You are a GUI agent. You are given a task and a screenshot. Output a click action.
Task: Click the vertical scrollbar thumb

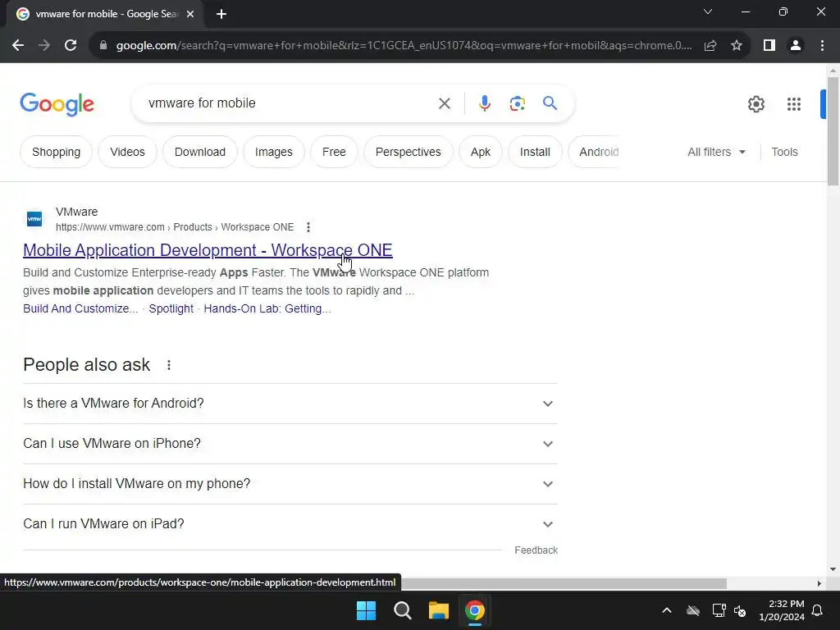pyautogui.click(x=833, y=132)
